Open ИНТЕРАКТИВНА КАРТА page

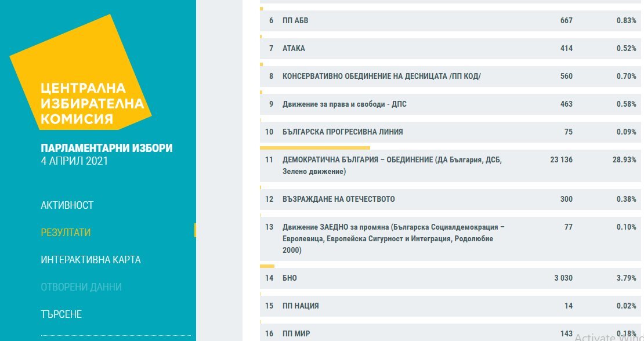(x=91, y=260)
